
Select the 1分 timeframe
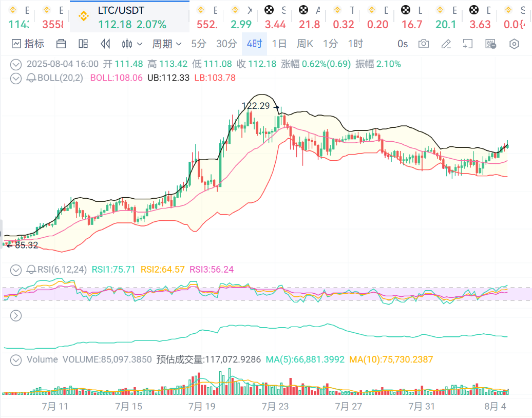coord(331,44)
